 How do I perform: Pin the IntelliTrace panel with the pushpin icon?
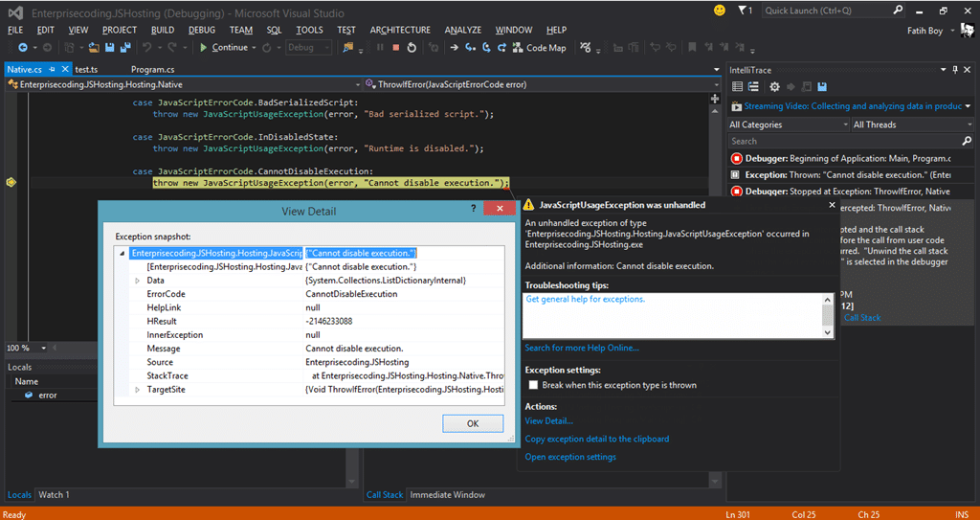[954, 70]
